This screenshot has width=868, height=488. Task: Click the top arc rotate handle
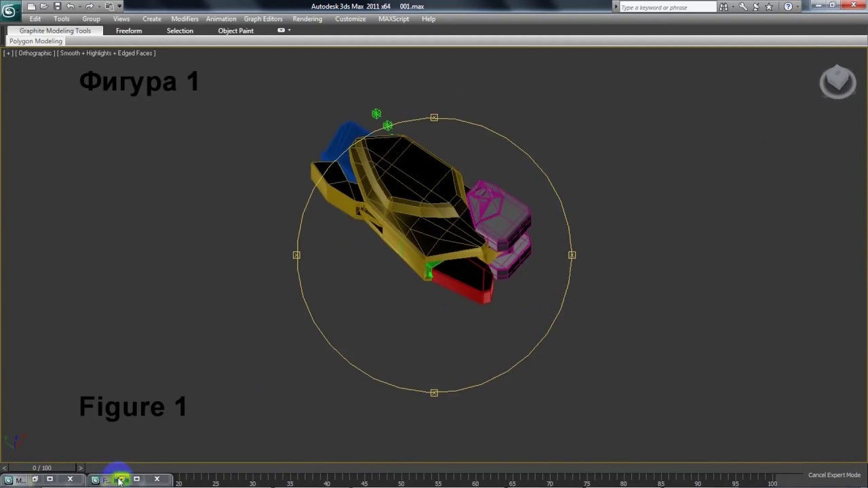pos(434,118)
